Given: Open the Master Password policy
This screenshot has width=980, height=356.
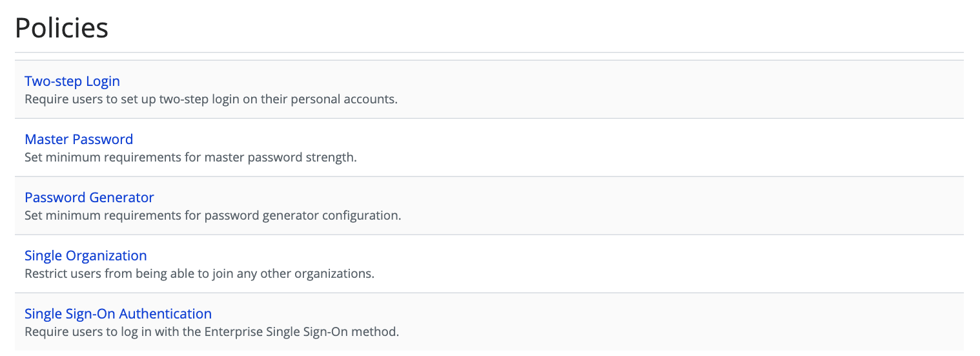Looking at the screenshot, I should tap(79, 140).
